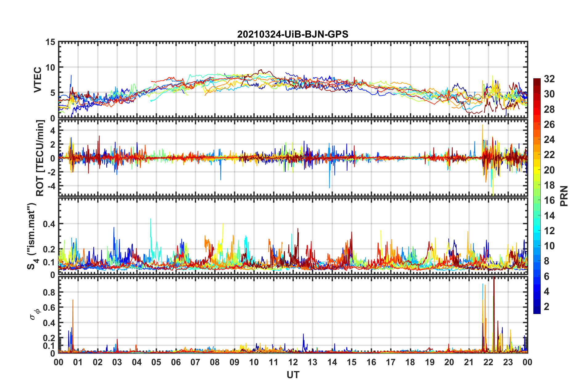The image size is (586, 392).
Task: Click x-axis hour tick 07
Action: [195, 362]
